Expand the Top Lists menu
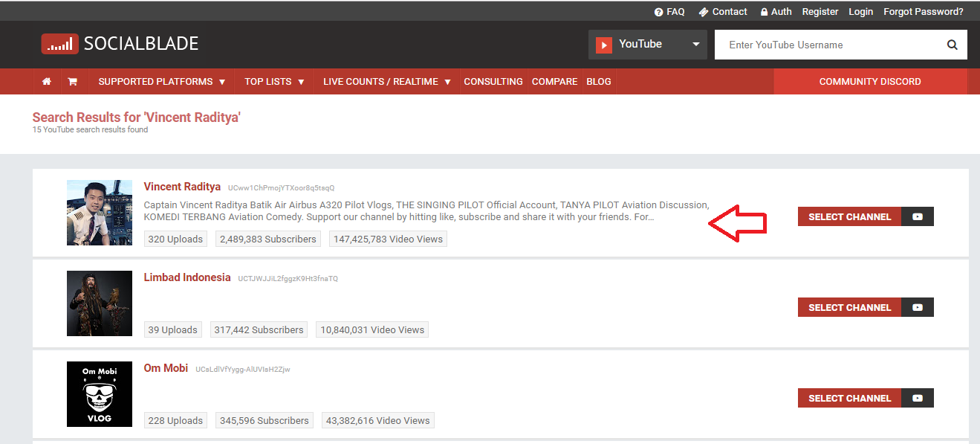Viewport: 980px width, 444px height. (274, 82)
